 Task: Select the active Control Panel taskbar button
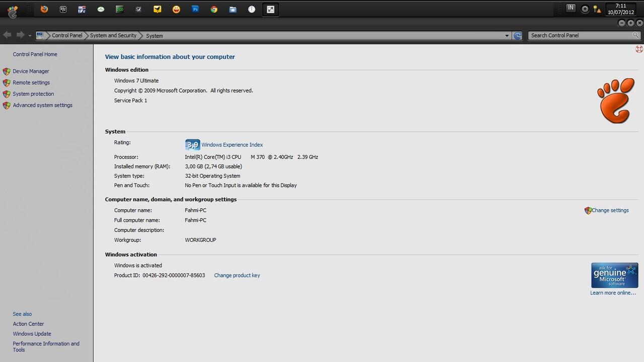point(271,9)
